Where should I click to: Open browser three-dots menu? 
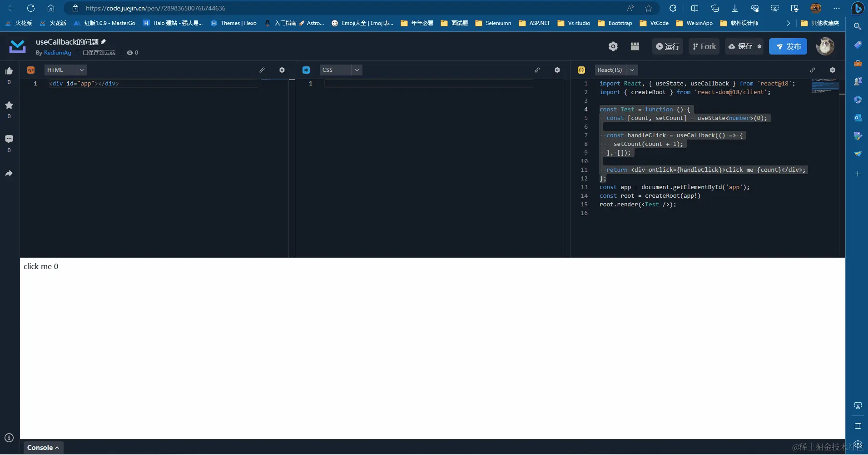click(x=837, y=8)
